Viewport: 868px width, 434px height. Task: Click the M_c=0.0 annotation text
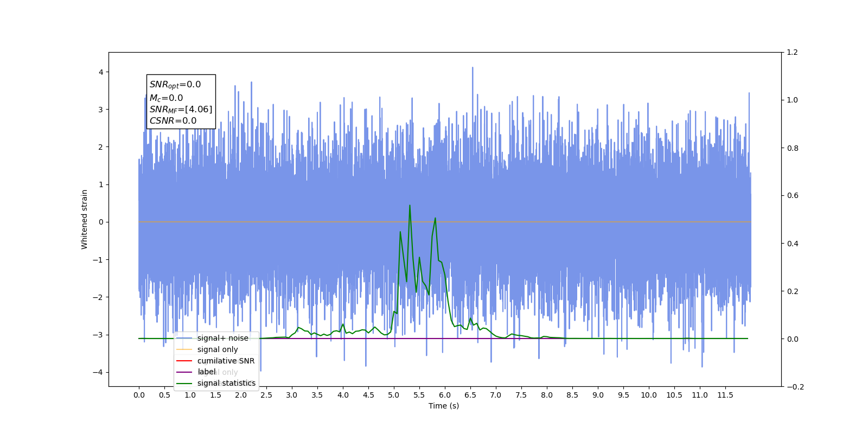[167, 98]
